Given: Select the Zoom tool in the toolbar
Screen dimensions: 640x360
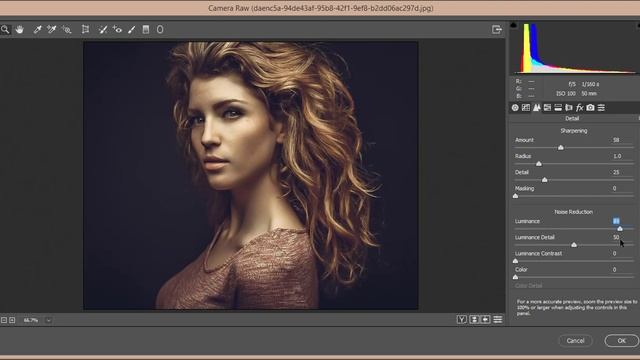Looking at the screenshot, I should [5, 29].
